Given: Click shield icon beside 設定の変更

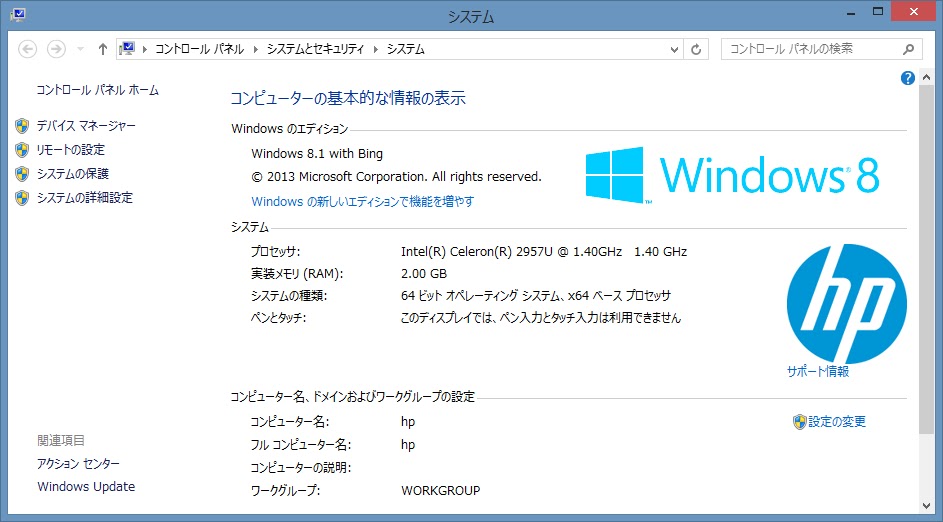Looking at the screenshot, I should point(799,422).
